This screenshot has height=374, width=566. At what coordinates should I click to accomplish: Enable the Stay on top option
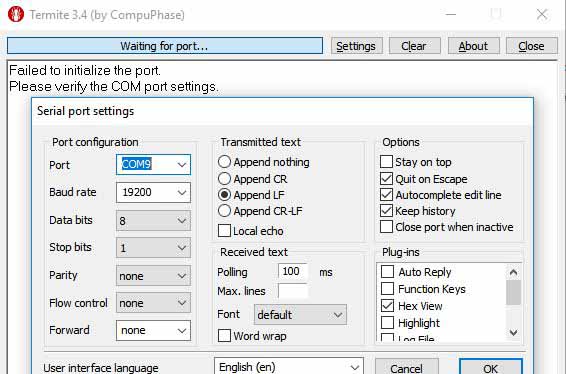tap(386, 162)
